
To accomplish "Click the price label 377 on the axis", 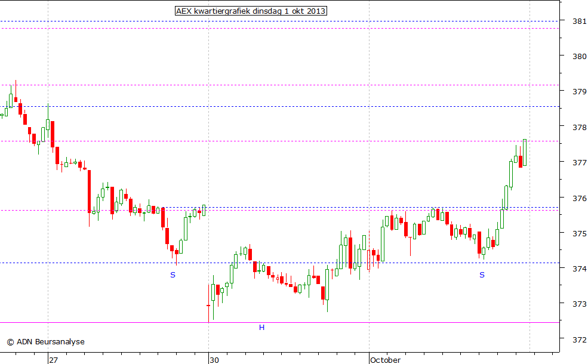I will tap(580, 163).
